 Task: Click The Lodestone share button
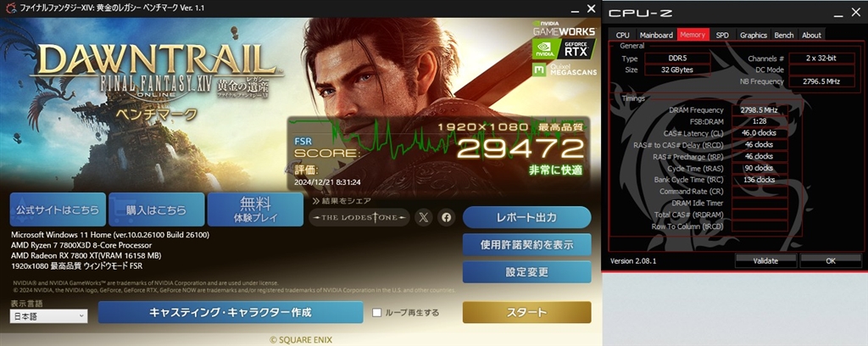[x=359, y=218]
